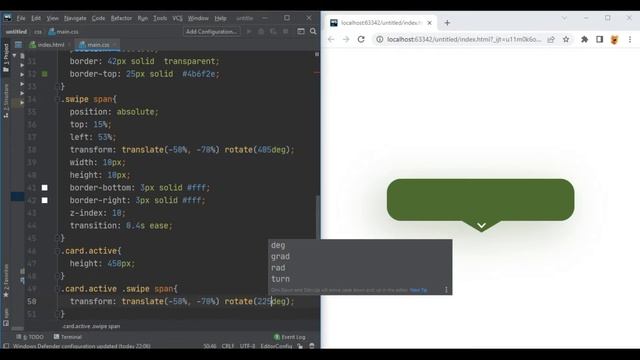640x360 pixels.
Task: Open the Code menu
Action: 98,18
